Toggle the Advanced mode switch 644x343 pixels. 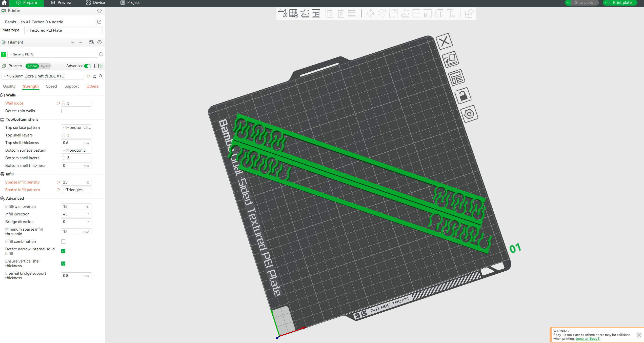[x=88, y=66]
